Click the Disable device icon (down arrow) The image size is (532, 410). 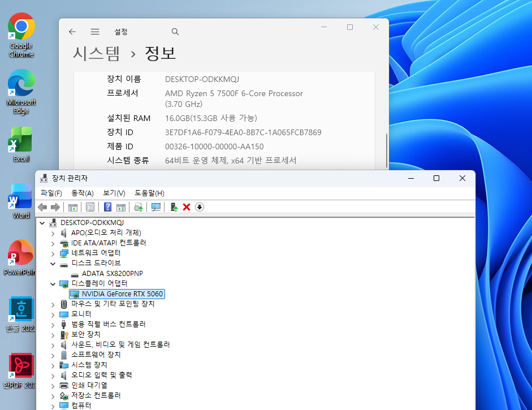tap(199, 207)
